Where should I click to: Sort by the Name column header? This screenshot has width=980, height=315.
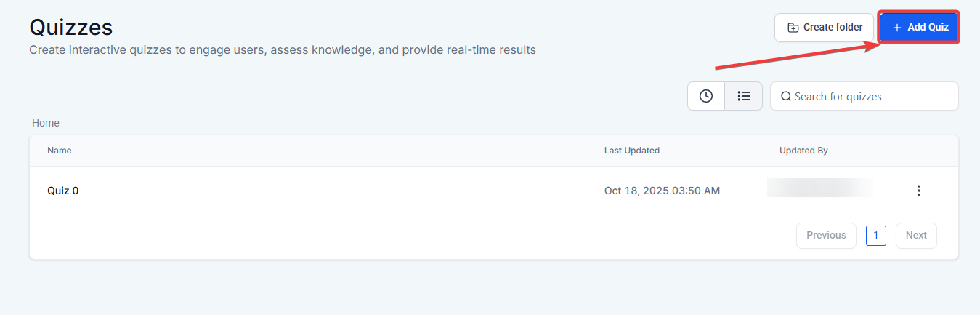(60, 151)
